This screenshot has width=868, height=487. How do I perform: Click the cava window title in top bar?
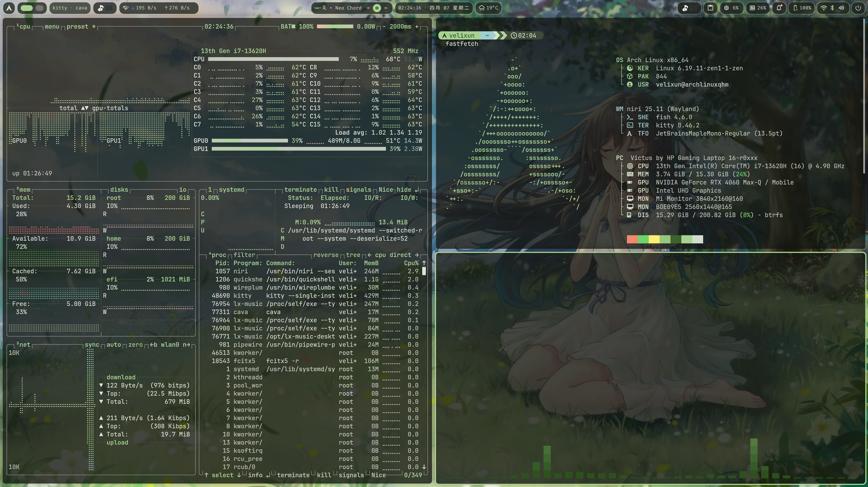coord(81,8)
